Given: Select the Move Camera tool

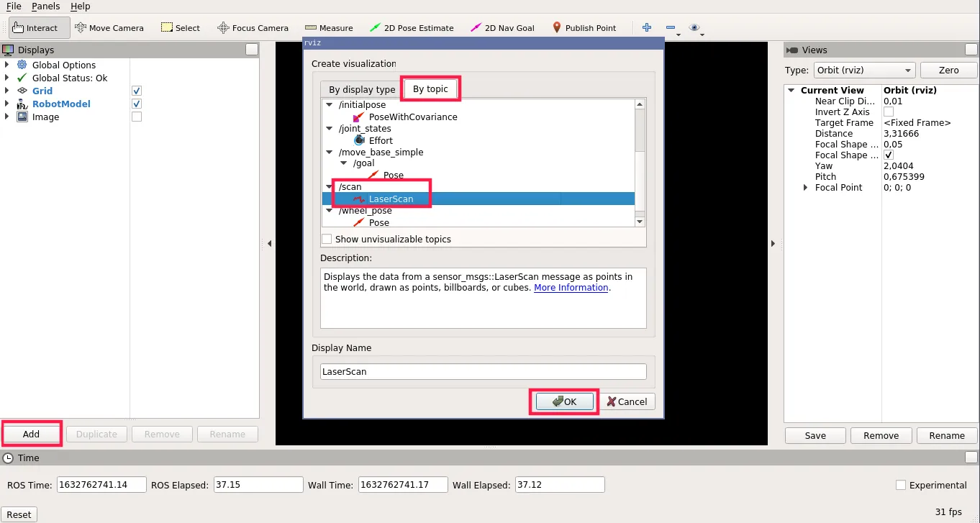Looking at the screenshot, I should click(x=109, y=28).
